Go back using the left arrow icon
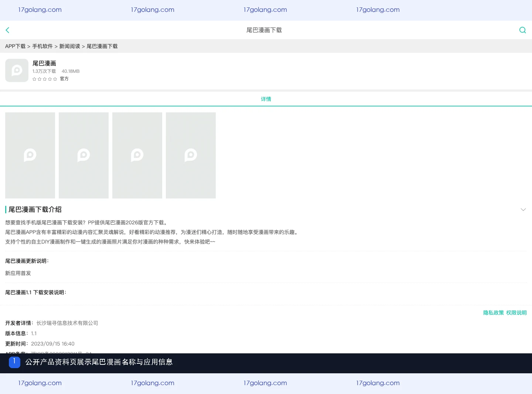532x394 pixels. point(7,30)
